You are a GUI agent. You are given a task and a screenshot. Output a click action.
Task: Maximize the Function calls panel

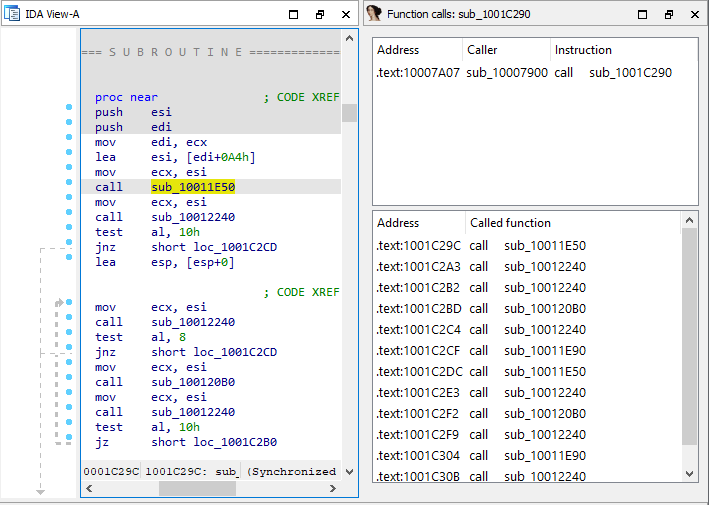pos(643,15)
